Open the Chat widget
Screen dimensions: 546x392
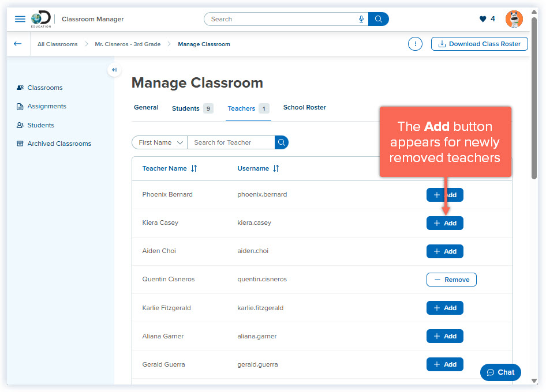[x=500, y=372]
